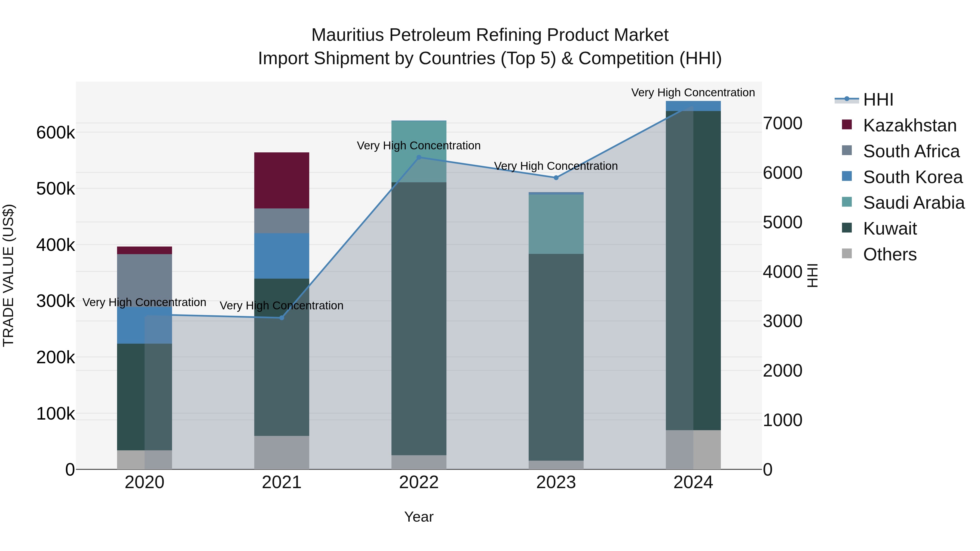This screenshot has height=551, width=980.
Task: Click the 2022 Very High Concentration annotation
Action: (x=419, y=146)
